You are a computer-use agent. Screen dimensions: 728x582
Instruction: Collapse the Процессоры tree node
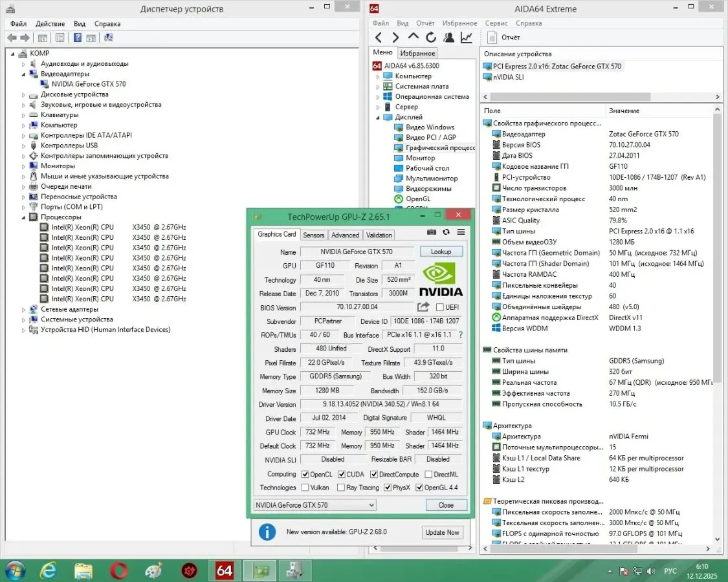point(24,217)
